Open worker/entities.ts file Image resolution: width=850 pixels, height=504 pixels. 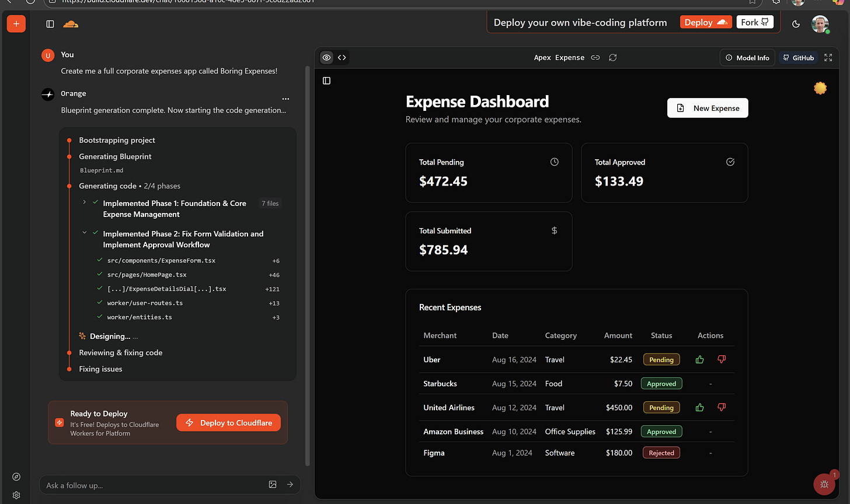(x=139, y=317)
